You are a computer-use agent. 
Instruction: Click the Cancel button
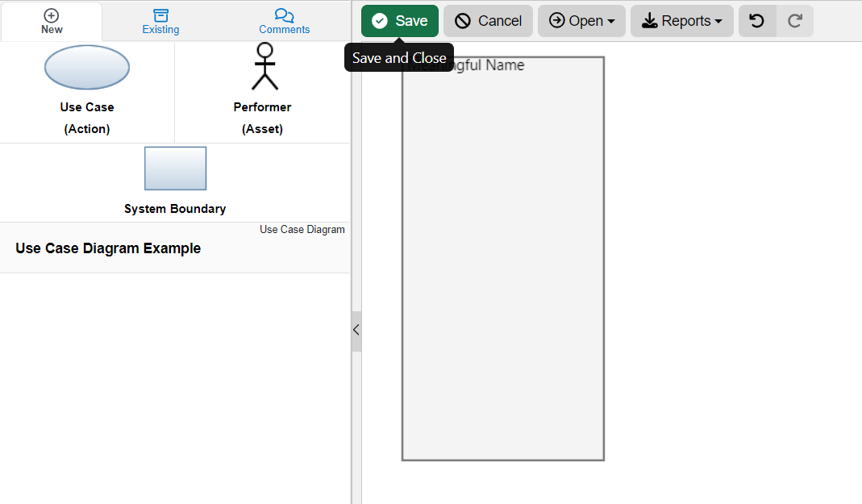pyautogui.click(x=488, y=20)
